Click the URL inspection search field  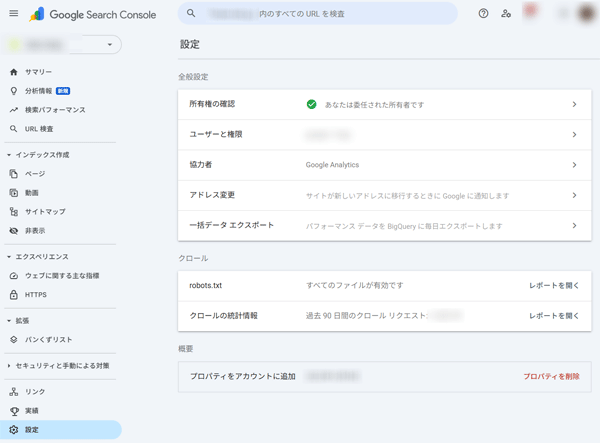[318, 14]
